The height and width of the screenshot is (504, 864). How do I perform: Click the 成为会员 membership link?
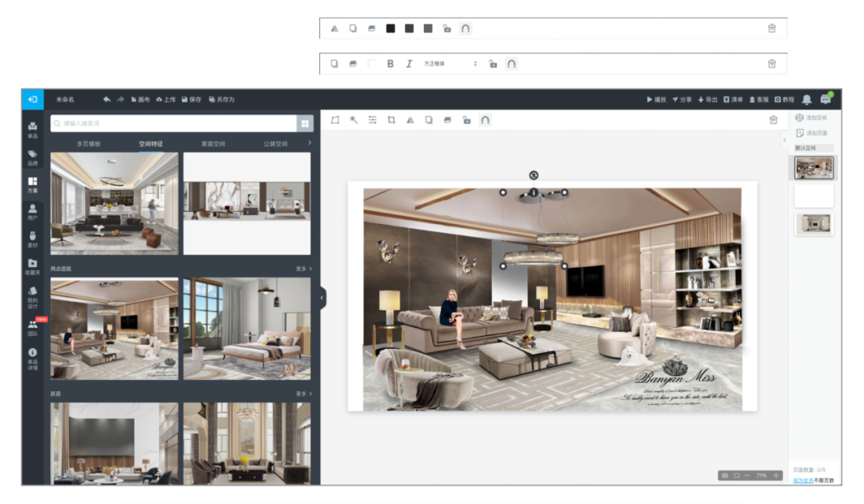coord(803,480)
